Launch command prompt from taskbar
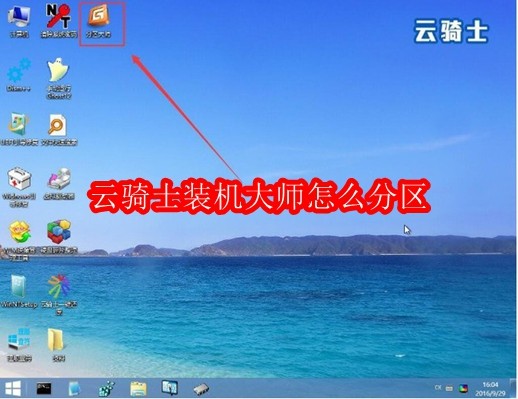Viewport: 518px width, 399px height. point(44,388)
